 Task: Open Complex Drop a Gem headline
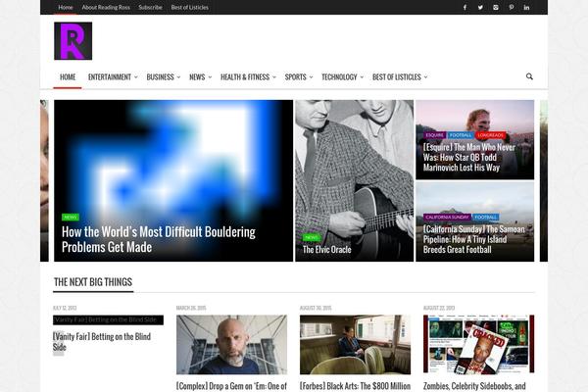click(x=231, y=386)
